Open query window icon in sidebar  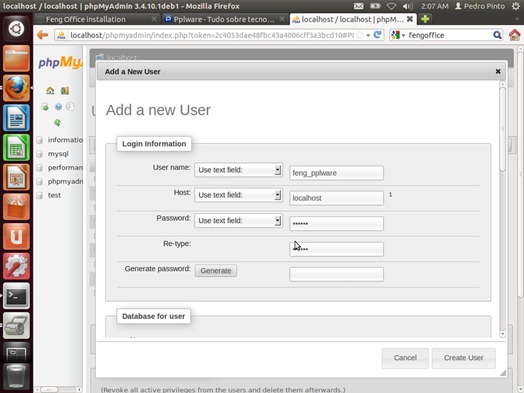45,107
